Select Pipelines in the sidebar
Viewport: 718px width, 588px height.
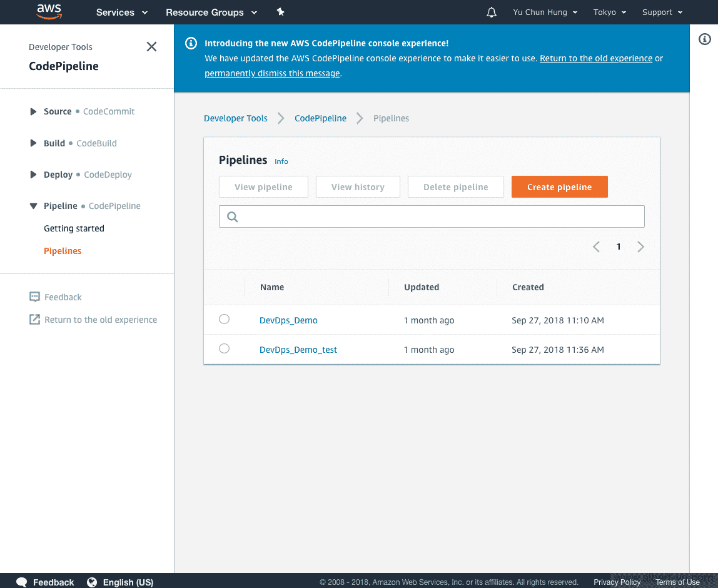point(63,251)
